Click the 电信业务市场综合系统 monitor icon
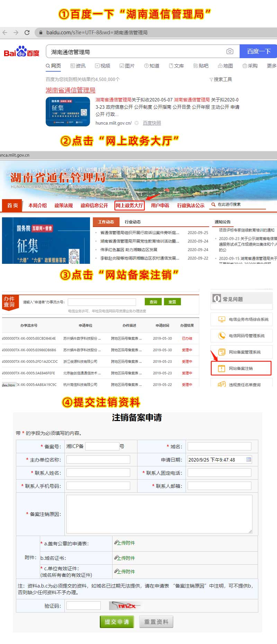This screenshot has width=277, height=644. pos(221,319)
